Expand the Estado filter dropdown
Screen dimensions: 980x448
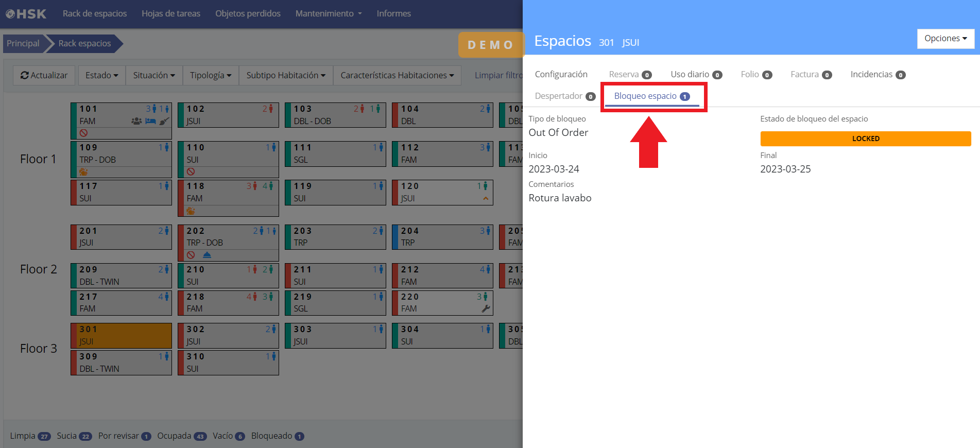pyautogui.click(x=101, y=76)
